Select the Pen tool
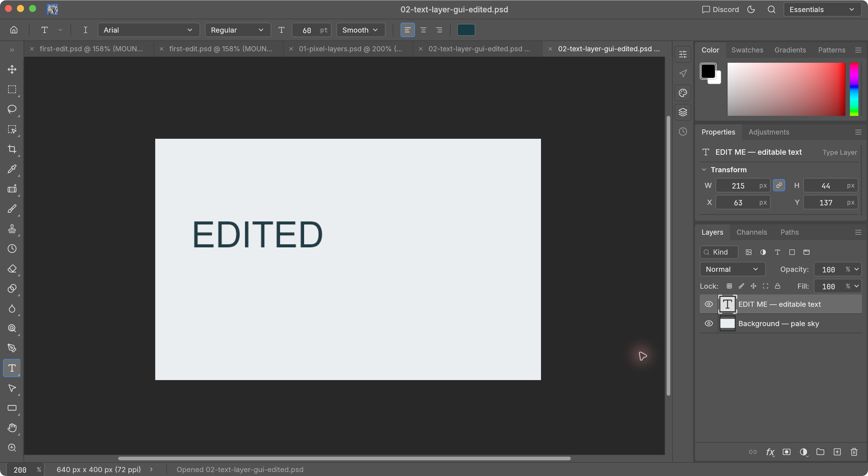The height and width of the screenshot is (476, 868). coord(12,348)
